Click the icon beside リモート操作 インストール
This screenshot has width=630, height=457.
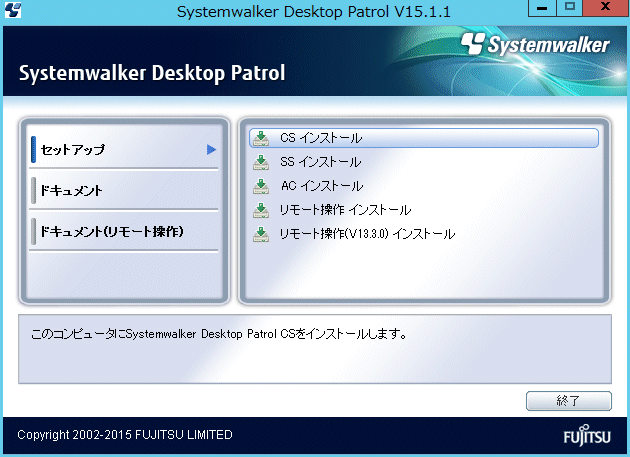[261, 210]
